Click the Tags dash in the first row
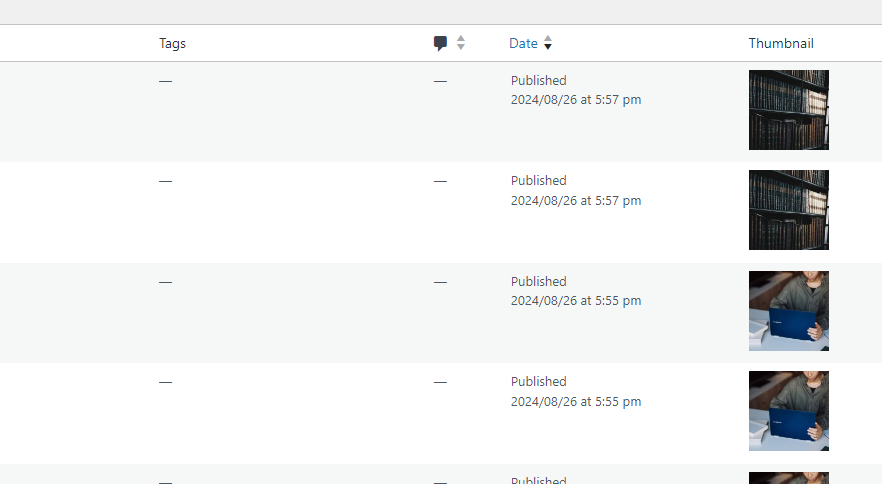This screenshot has width=882, height=484. click(x=165, y=80)
